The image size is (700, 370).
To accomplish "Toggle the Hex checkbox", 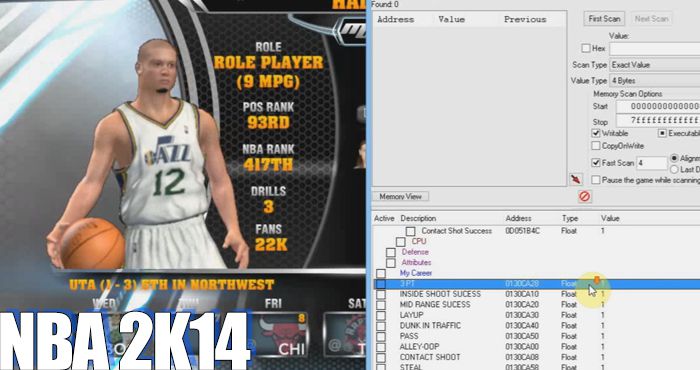I will tap(586, 48).
